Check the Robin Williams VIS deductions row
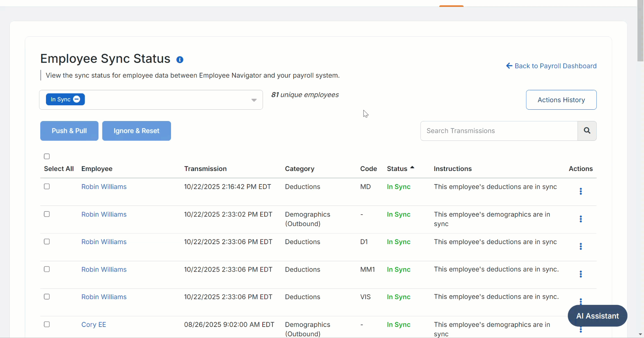644x338 pixels. (47, 297)
